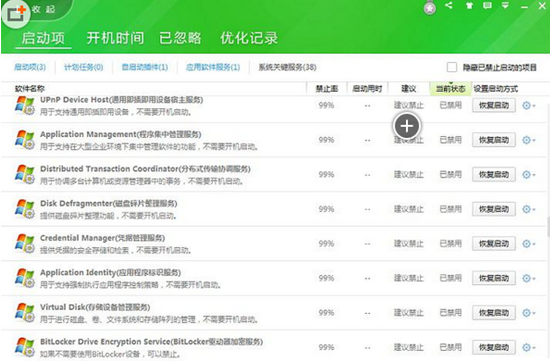The height and width of the screenshot is (361, 550).
Task: Switch to 开机时间 tab
Action: click(115, 38)
